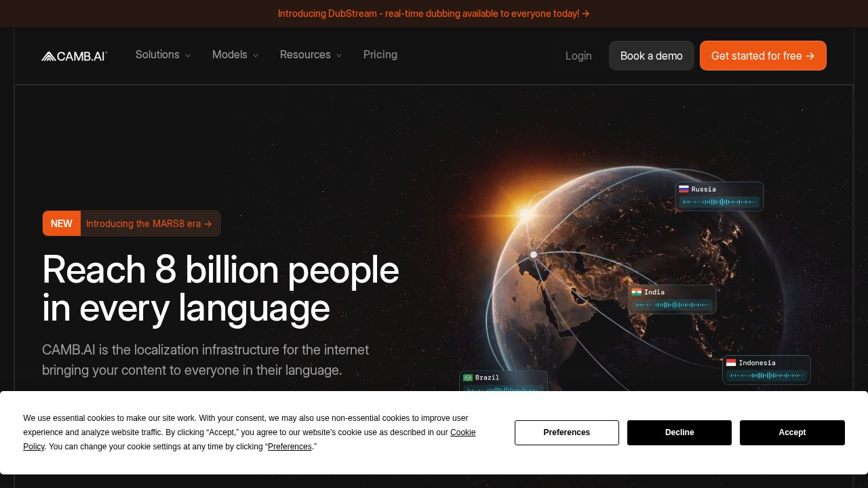Open the DubStream announcement banner link

pos(434,14)
